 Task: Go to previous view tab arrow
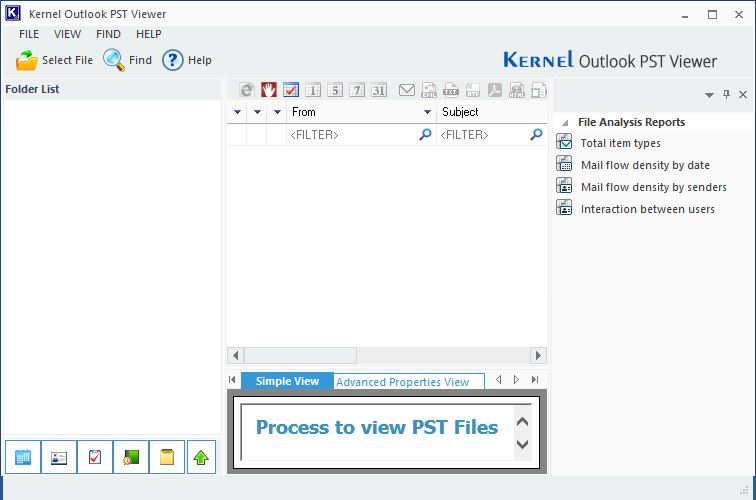click(x=499, y=379)
